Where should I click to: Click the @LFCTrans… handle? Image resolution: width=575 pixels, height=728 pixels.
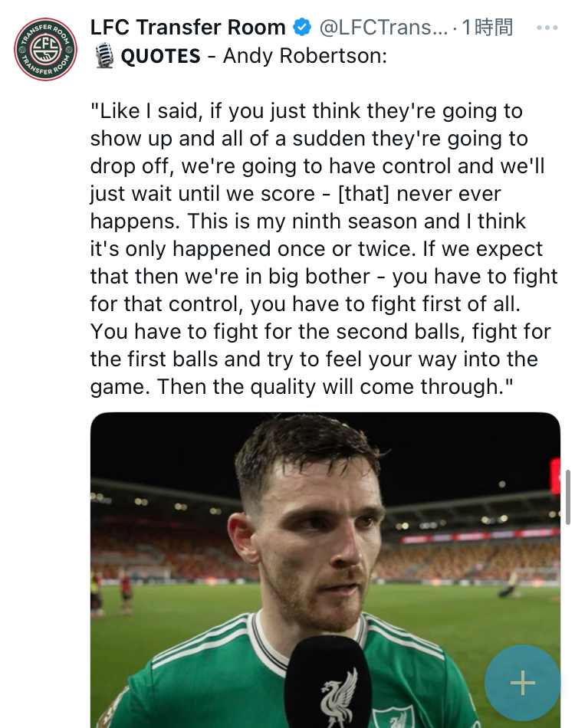click(383, 28)
